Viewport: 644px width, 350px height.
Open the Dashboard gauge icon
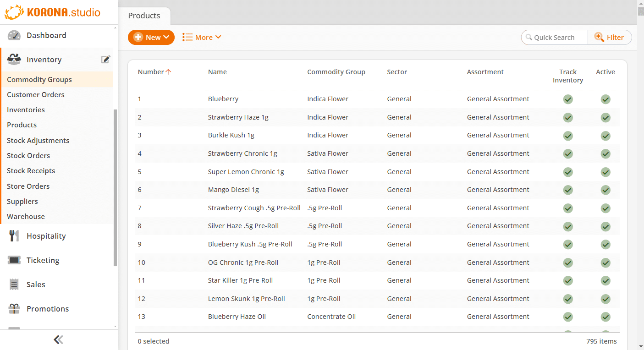(x=14, y=35)
